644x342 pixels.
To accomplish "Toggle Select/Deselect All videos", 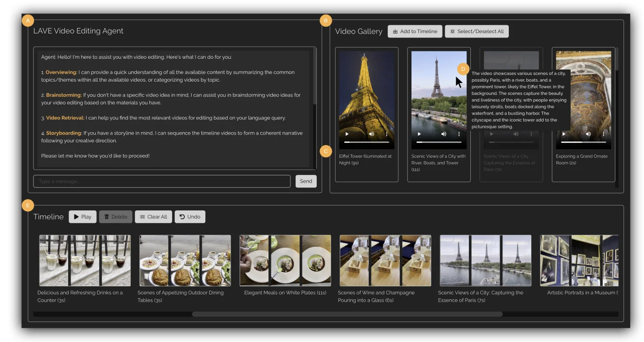I will 477,32.
